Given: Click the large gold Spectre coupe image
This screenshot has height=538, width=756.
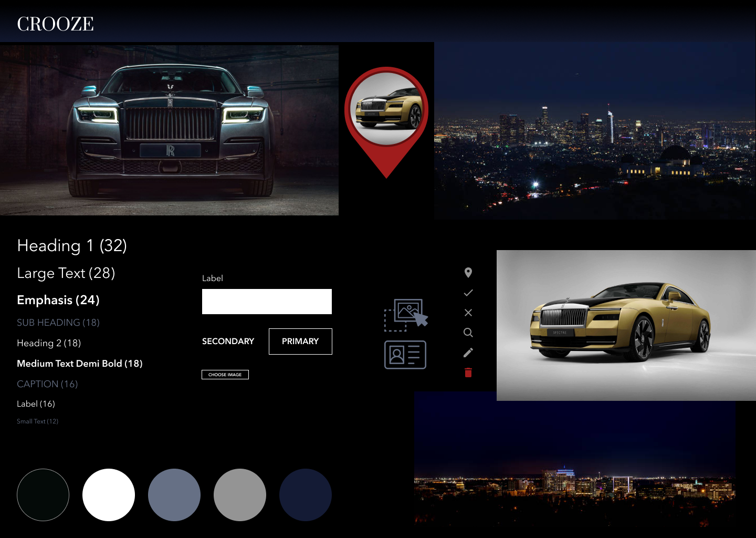Looking at the screenshot, I should 626,325.
